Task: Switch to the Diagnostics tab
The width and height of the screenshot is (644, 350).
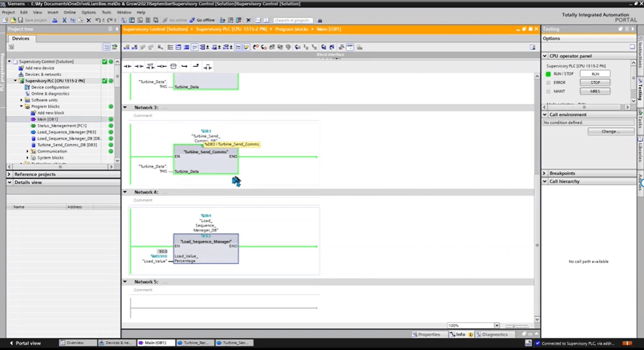Action: [492, 334]
